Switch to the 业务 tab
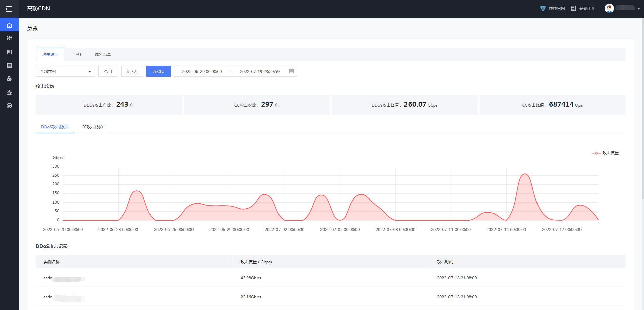The height and width of the screenshot is (310, 644). [x=77, y=55]
